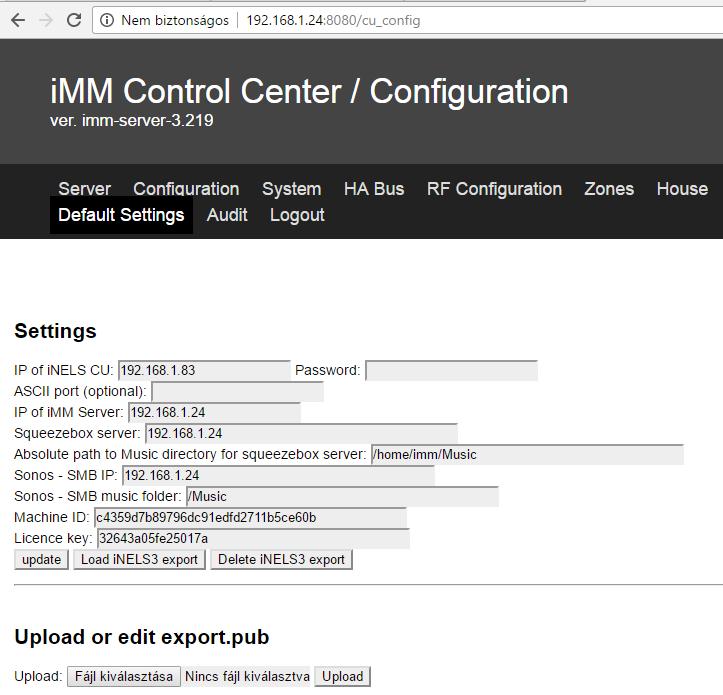The width and height of the screenshot is (723, 695).
Task: Reload the page with the refresh icon
Action: [x=74, y=20]
